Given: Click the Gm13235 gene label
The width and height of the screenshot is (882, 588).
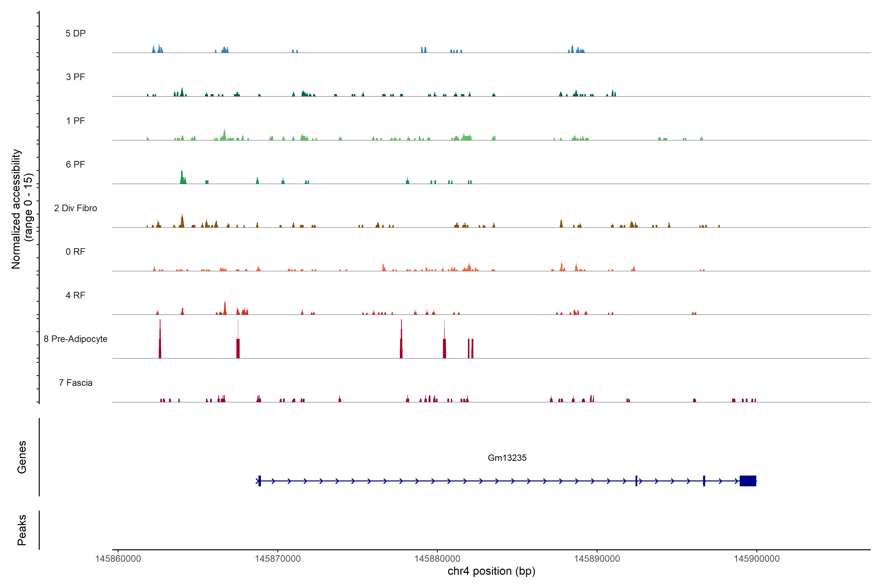Looking at the screenshot, I should [507, 457].
